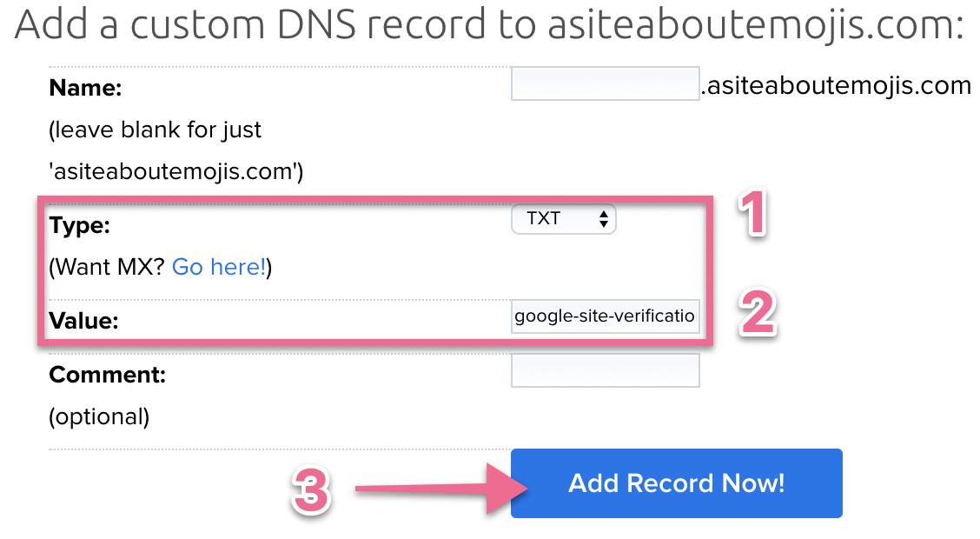Screen dimensions: 980x539
Task: Click the '.asiteaboutemojis.com' domain suffix text
Action: click(835, 85)
